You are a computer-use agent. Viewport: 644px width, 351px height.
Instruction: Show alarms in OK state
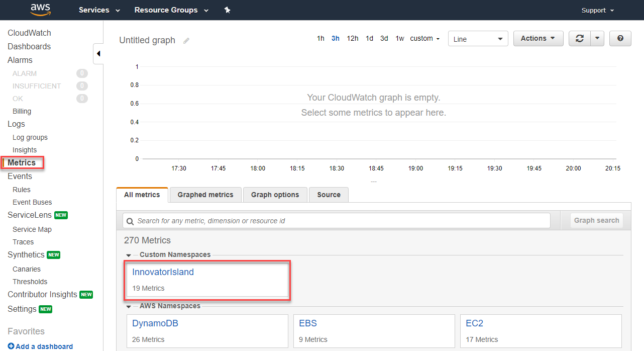point(18,99)
